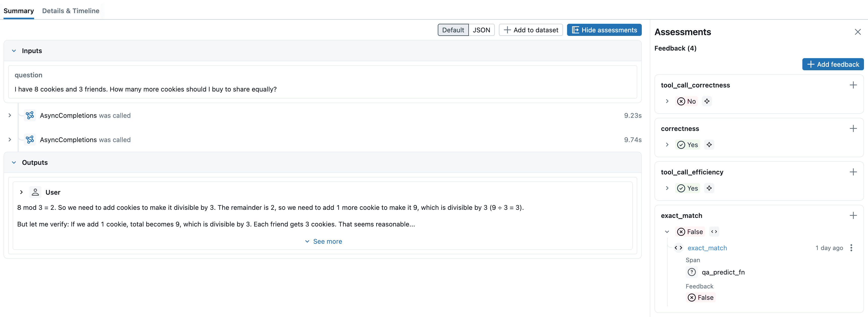Expand the second AsyncCompletions call
This screenshot has height=317, width=868.
pyautogui.click(x=10, y=140)
